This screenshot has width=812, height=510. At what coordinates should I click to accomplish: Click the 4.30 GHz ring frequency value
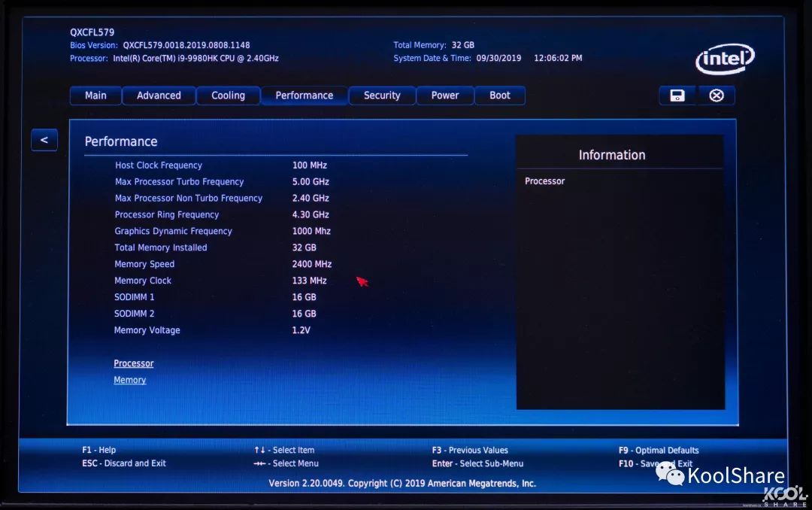pos(311,214)
